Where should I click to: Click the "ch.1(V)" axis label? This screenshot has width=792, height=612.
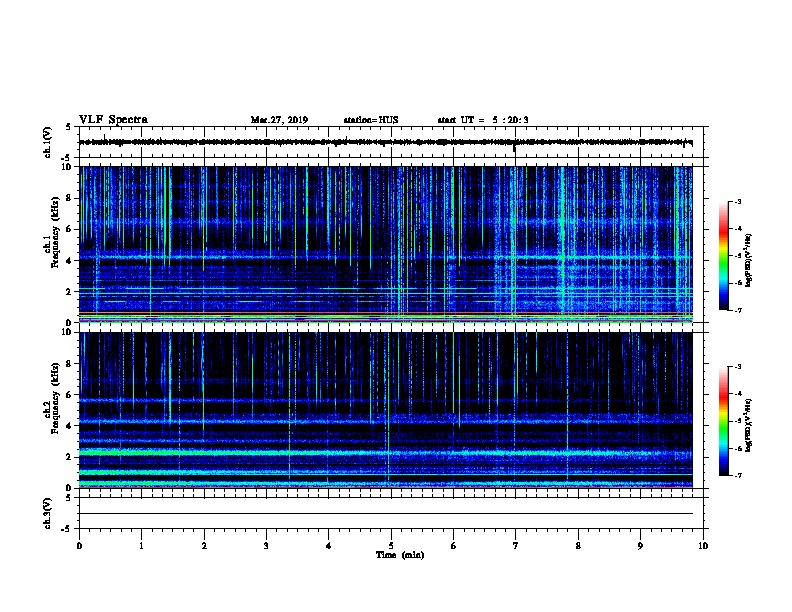coord(48,142)
